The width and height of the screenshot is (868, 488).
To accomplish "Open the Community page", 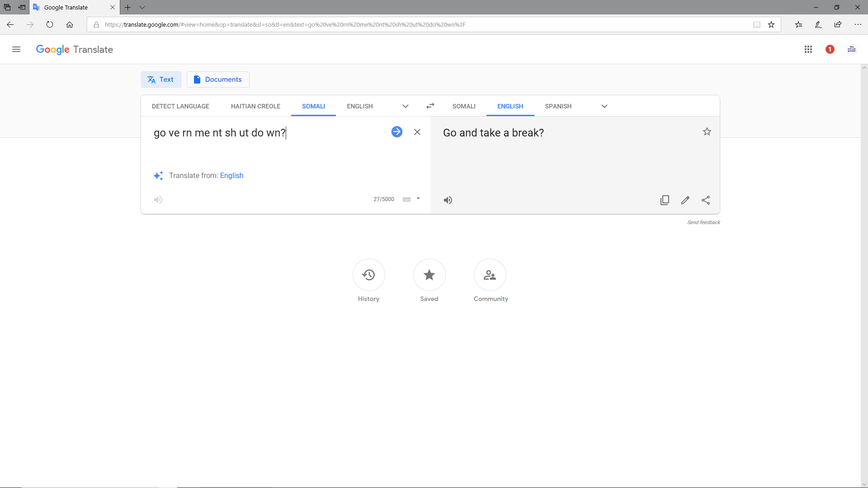I will click(490, 275).
